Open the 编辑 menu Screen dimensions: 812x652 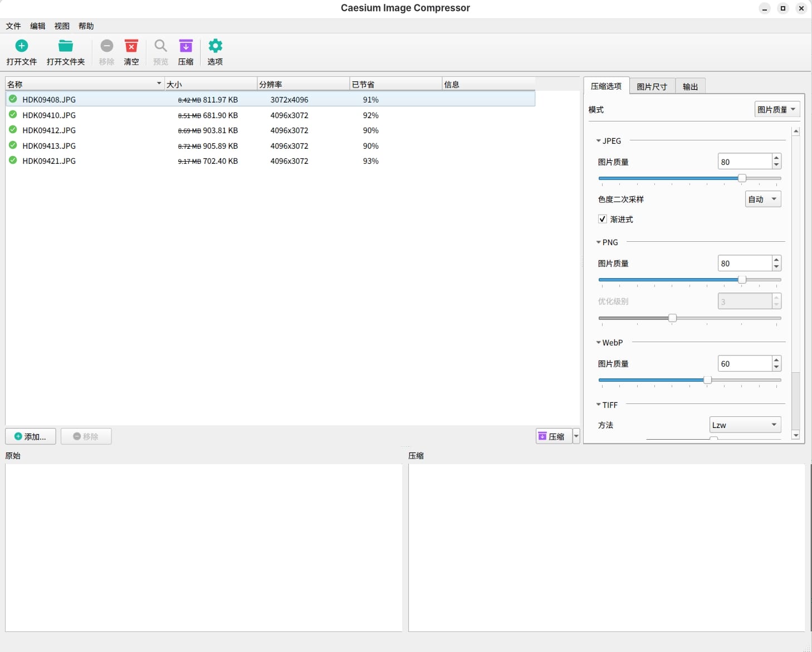point(38,26)
